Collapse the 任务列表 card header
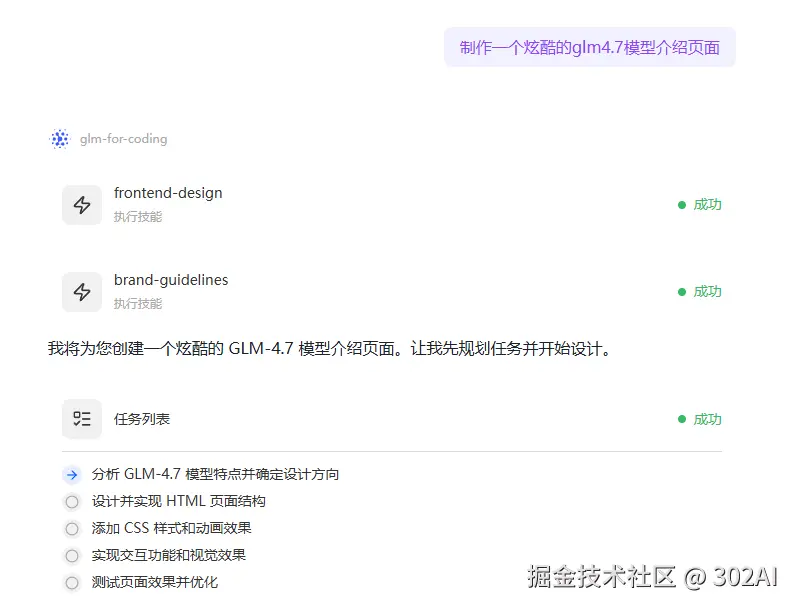This screenshot has width=797, height=609. 392,419
